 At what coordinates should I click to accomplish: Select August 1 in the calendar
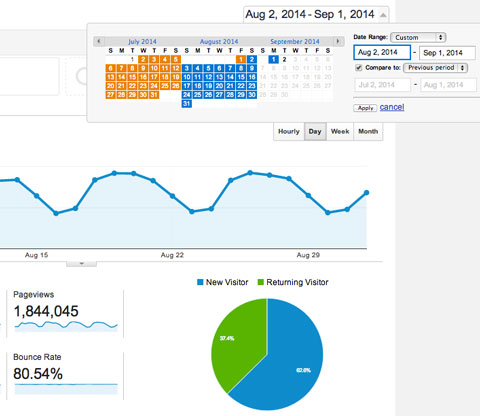[x=241, y=59]
